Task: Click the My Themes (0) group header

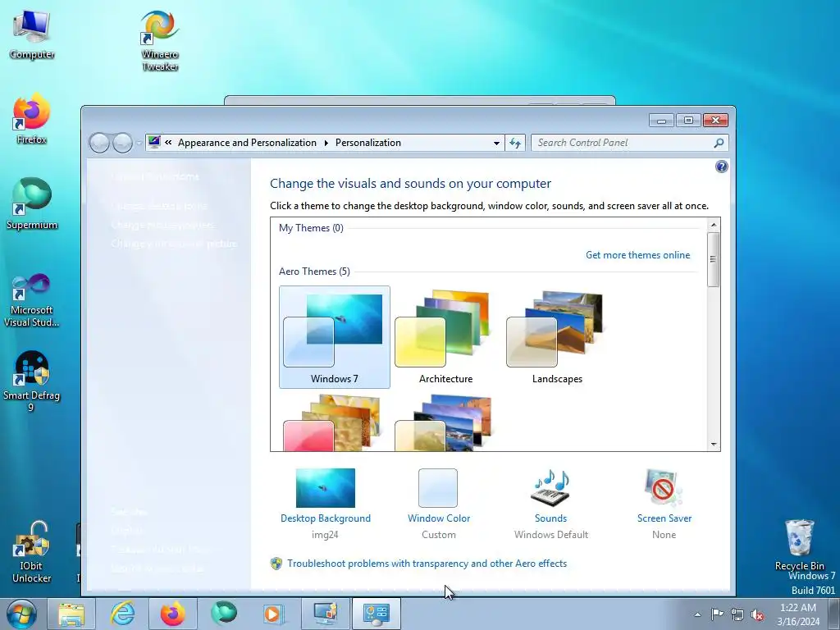Action: point(311,228)
